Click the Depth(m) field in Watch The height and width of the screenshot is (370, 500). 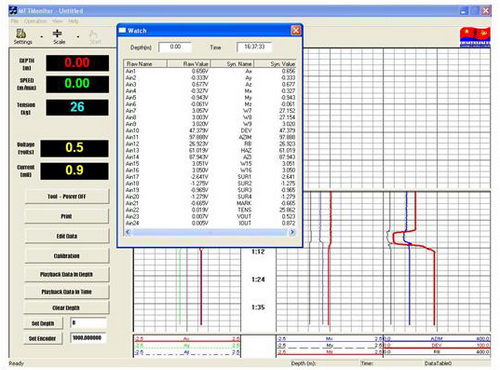(x=175, y=47)
